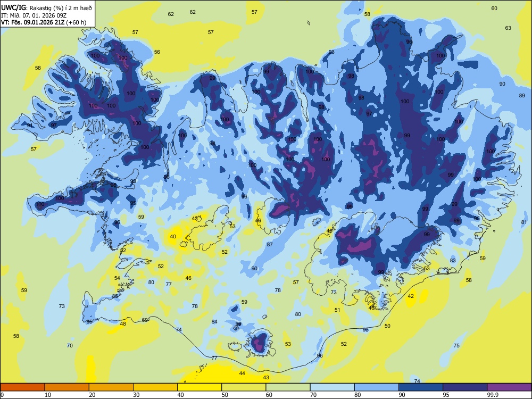Click the map value '85'
The height and width of the screenshot is (399, 532).
115,296
